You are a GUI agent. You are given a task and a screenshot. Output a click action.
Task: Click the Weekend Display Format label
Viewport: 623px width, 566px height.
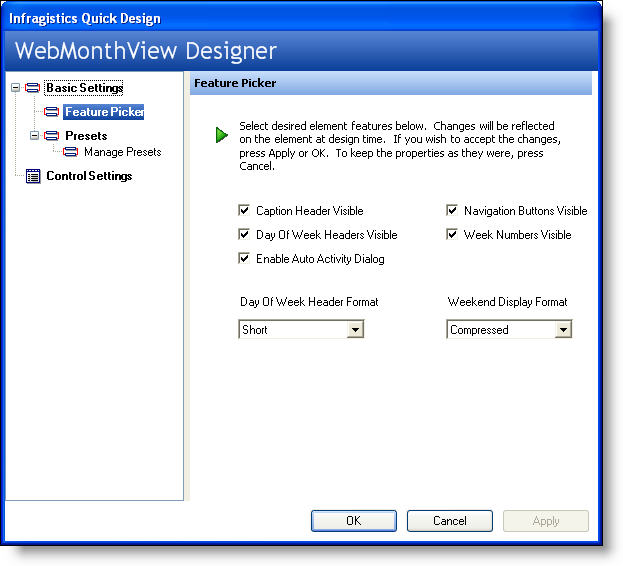[x=507, y=302]
